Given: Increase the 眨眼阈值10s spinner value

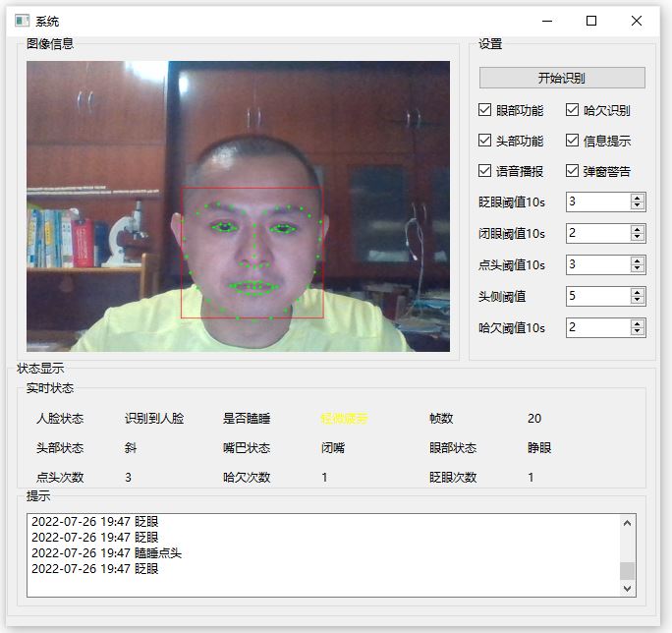Looking at the screenshot, I should coord(638,198).
